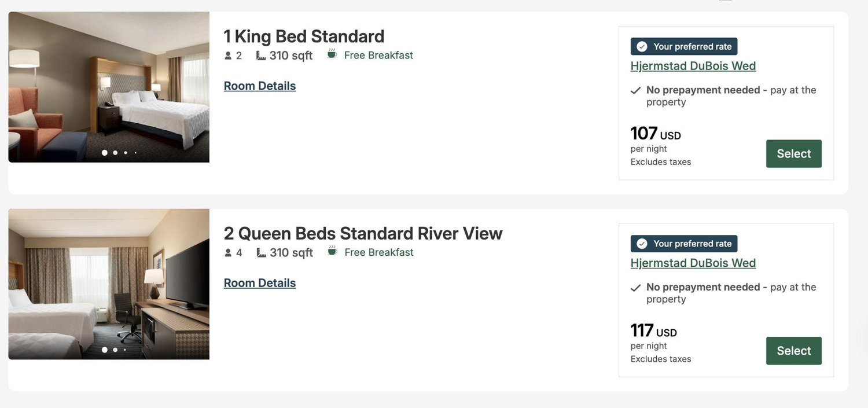Viewport: 868px width, 408px height.
Task: Select the 2 Queen Beds River View room
Action: pyautogui.click(x=793, y=351)
